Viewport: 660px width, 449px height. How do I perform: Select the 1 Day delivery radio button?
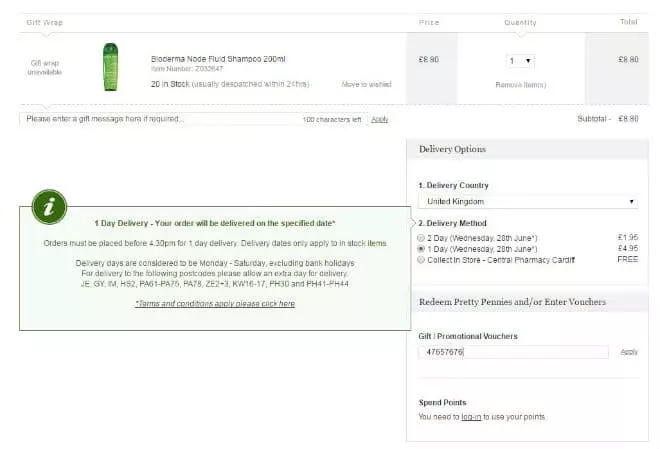421,249
